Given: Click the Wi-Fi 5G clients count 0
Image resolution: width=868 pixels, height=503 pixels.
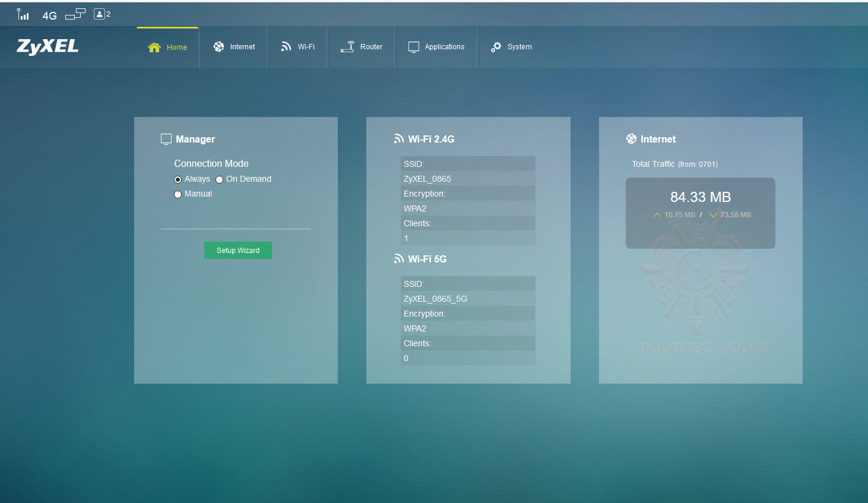Looking at the screenshot, I should pos(406,358).
